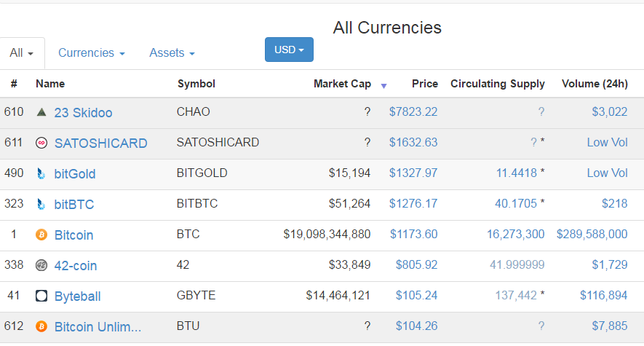Image resolution: width=644 pixels, height=346 pixels.
Task: Click the $14,464,121 market cap cell
Action: [x=338, y=296]
